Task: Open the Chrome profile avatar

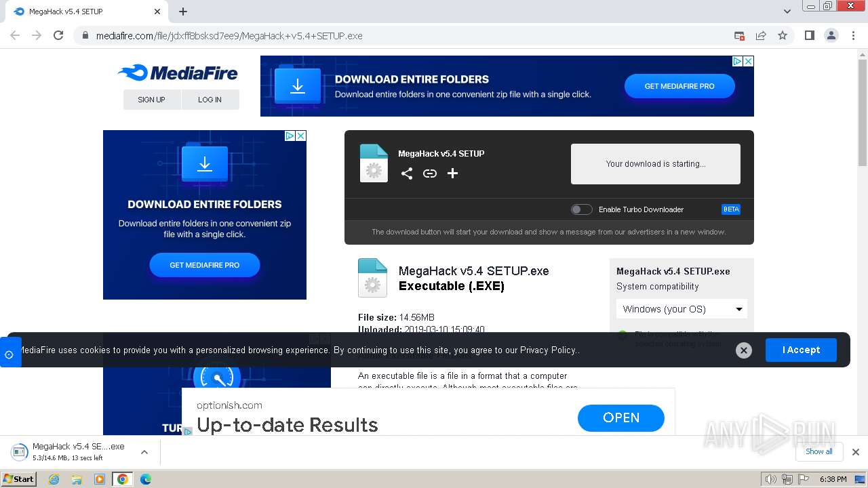Action: pos(831,35)
